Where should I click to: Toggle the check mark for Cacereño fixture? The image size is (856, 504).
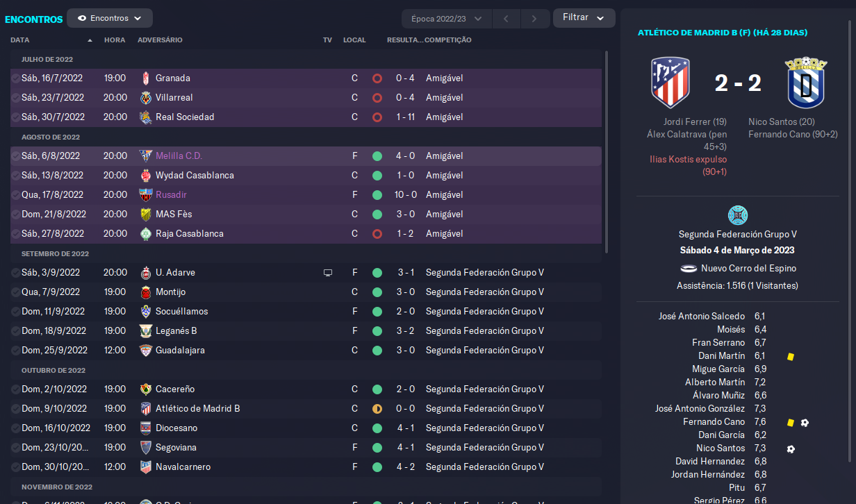[15, 389]
